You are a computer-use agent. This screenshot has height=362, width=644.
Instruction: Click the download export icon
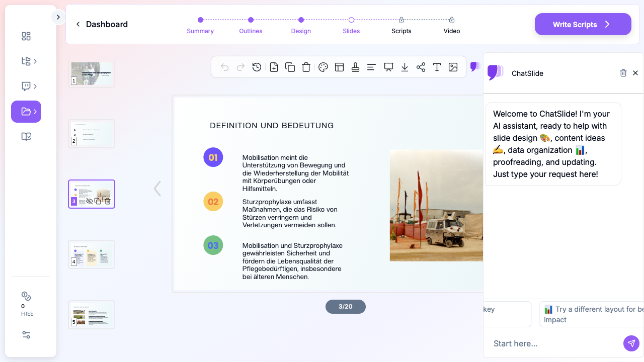pos(405,67)
